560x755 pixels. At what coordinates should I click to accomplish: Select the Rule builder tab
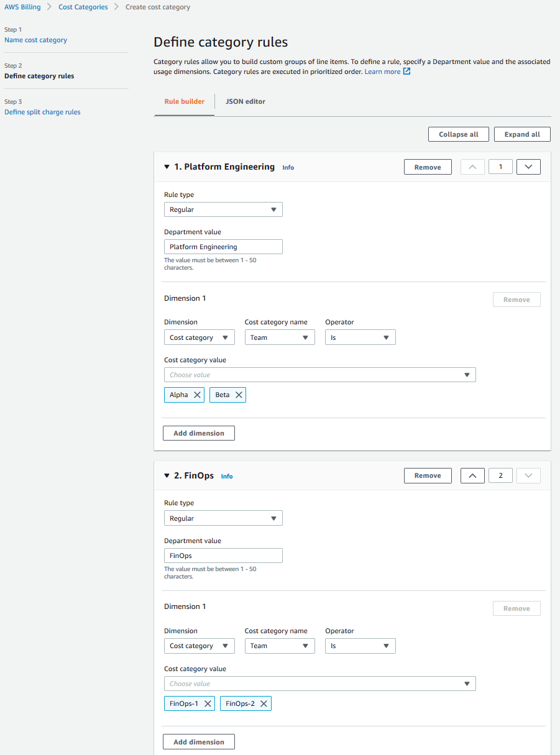[184, 101]
